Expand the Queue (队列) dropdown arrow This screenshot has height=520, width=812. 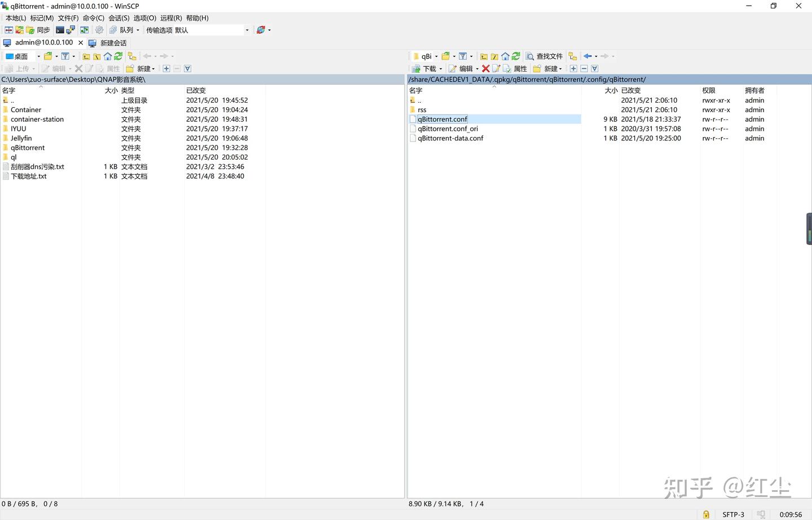(x=138, y=30)
